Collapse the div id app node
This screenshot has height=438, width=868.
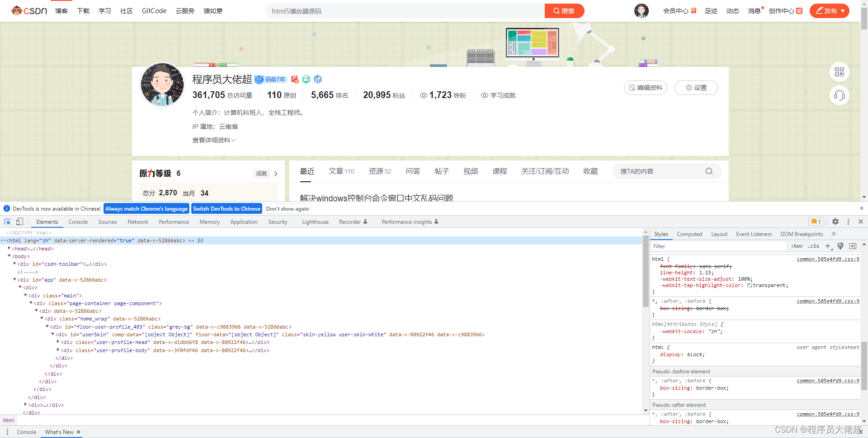point(14,279)
